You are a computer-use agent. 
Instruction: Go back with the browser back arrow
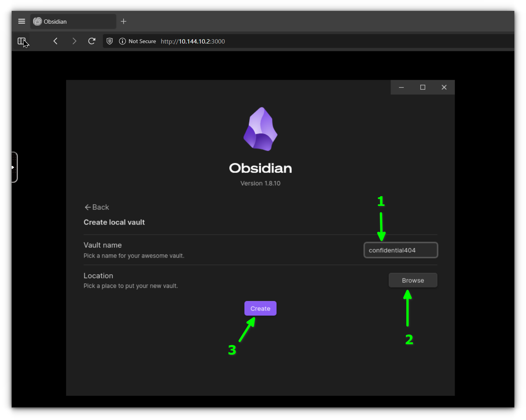[56, 41]
